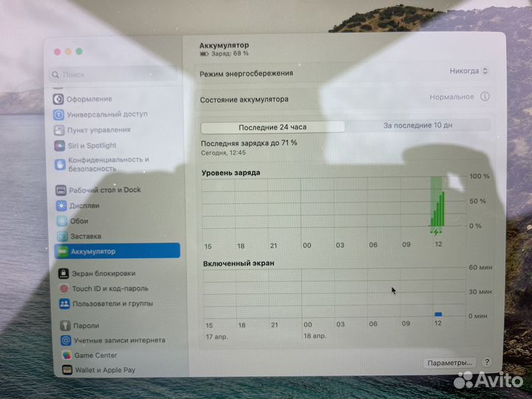Screen dimensions: 532x399
Task: Open the Экран блокировки lock icon
Action: coord(64,273)
